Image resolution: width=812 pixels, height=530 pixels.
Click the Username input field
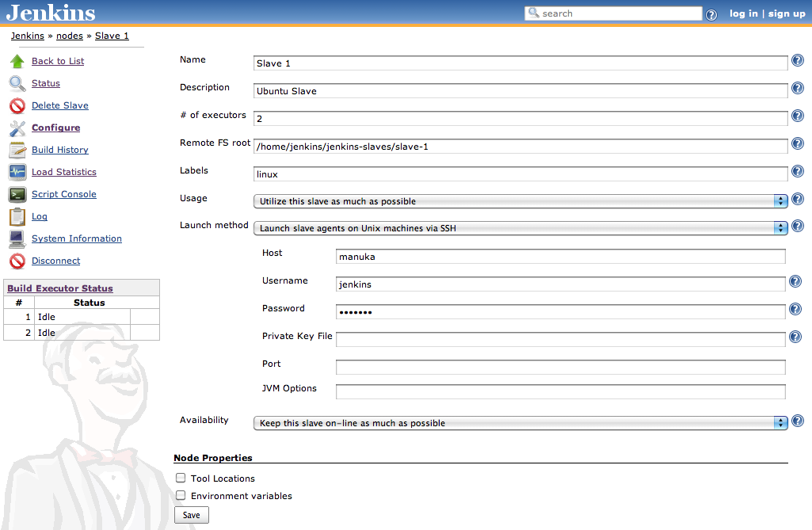pyautogui.click(x=561, y=284)
